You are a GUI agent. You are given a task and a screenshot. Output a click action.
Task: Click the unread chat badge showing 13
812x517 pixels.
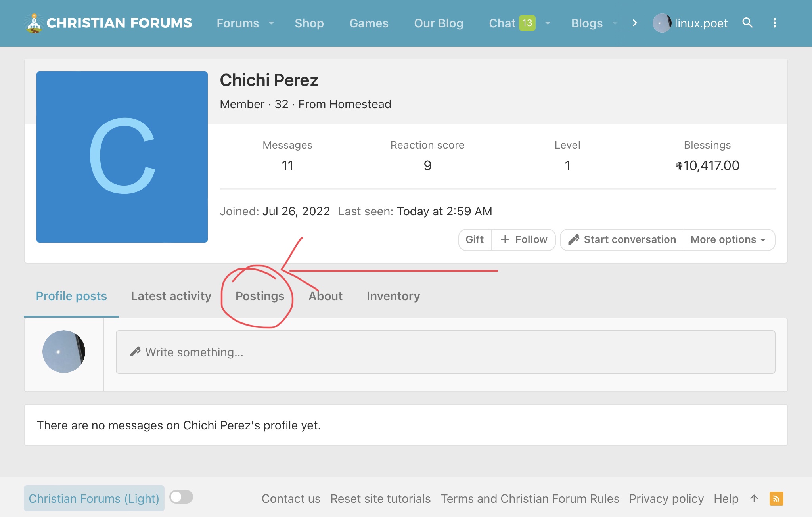coord(527,23)
